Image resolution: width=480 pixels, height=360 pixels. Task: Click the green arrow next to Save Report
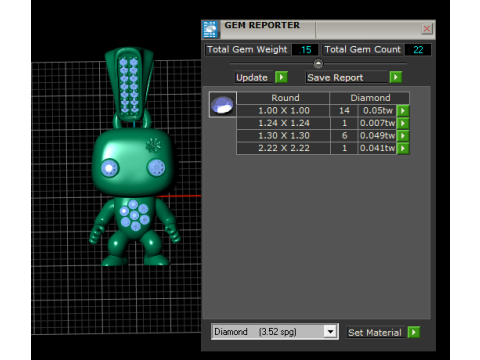[396, 77]
